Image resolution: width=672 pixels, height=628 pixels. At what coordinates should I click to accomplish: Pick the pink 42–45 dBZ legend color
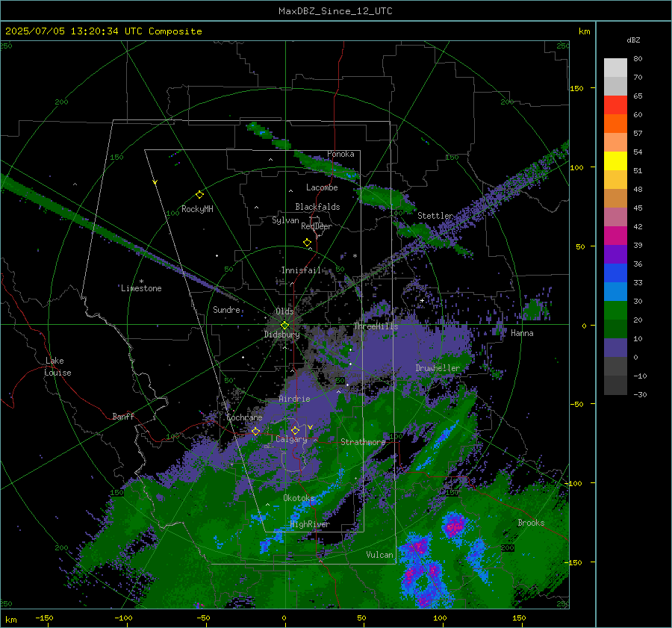point(615,217)
